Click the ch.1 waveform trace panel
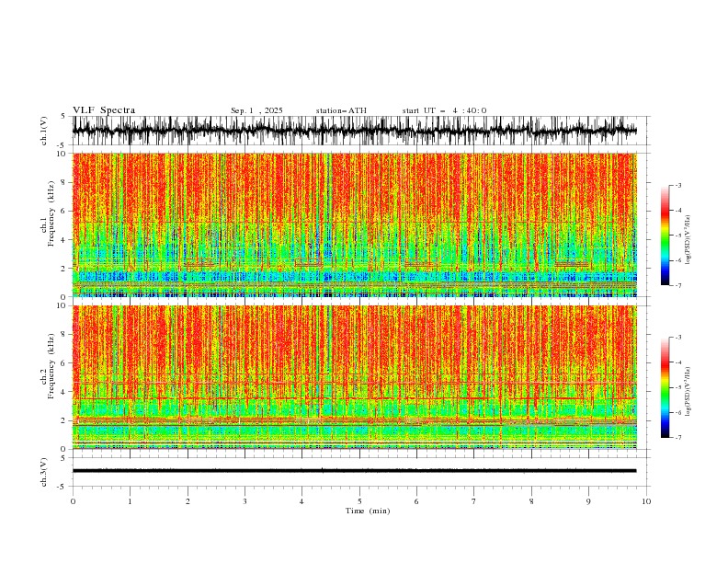This screenshot has height=563, width=728. [x=358, y=131]
